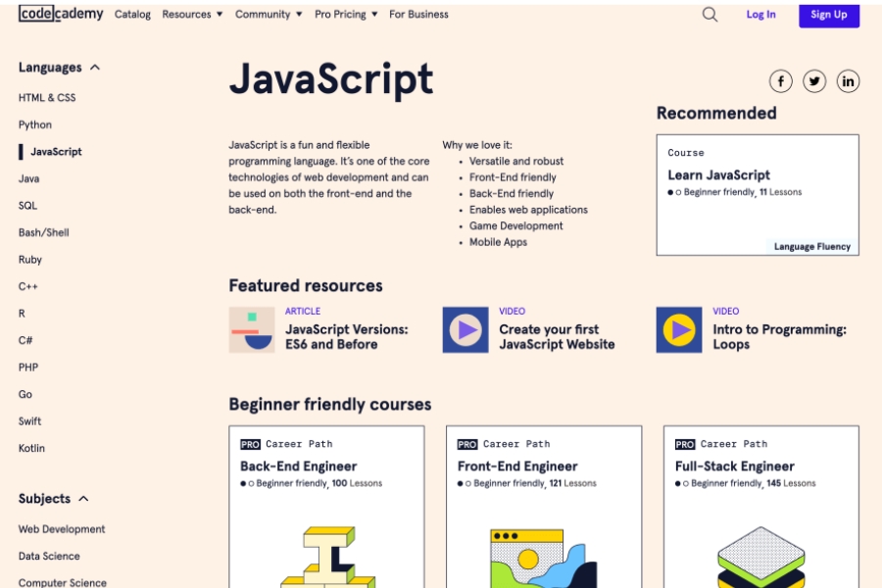Open the JavaScript Versions article thumbnail
Image resolution: width=882 pixels, height=588 pixels.
tap(252, 329)
